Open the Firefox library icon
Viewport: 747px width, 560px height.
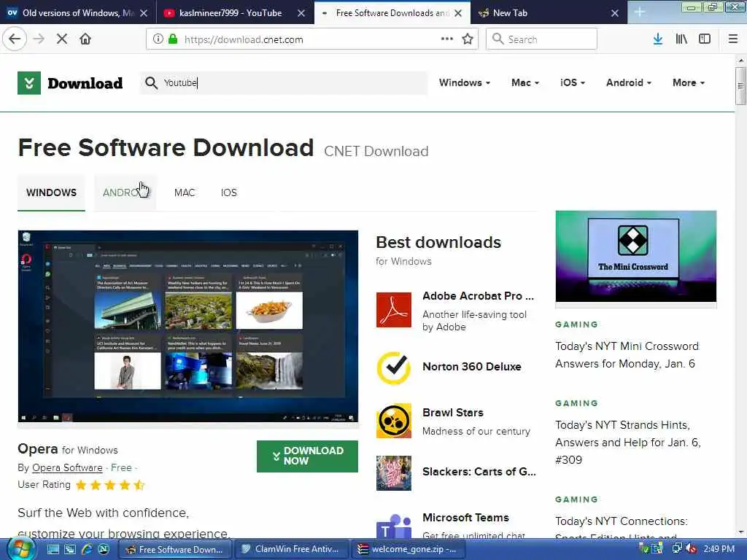point(681,39)
